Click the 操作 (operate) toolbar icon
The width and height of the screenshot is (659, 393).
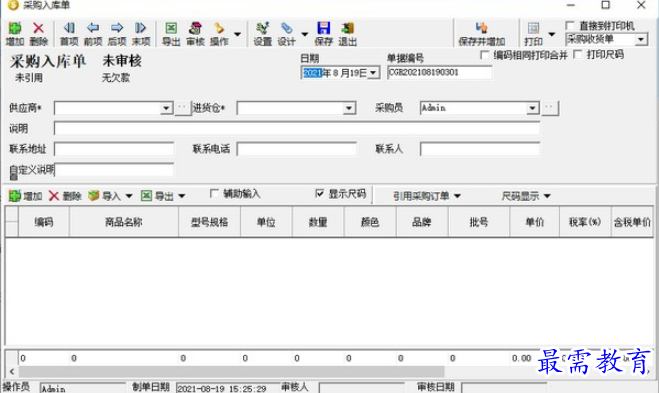tap(219, 34)
